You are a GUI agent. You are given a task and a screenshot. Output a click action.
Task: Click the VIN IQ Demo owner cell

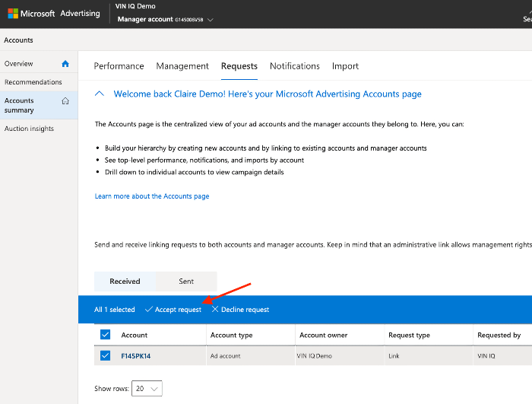(314, 356)
